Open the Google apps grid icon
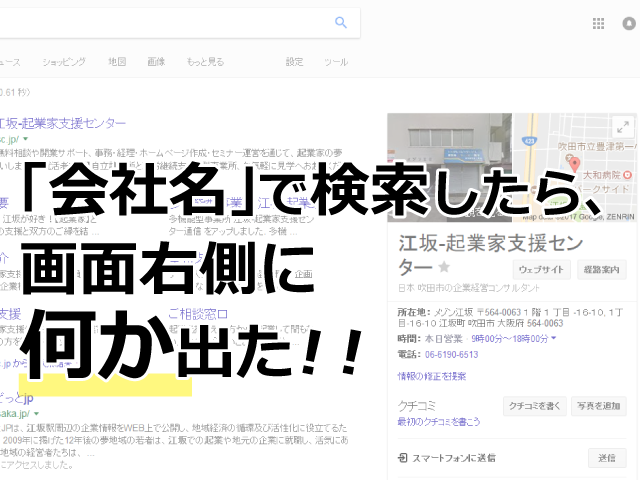This screenshot has width=640, height=480. tap(598, 23)
